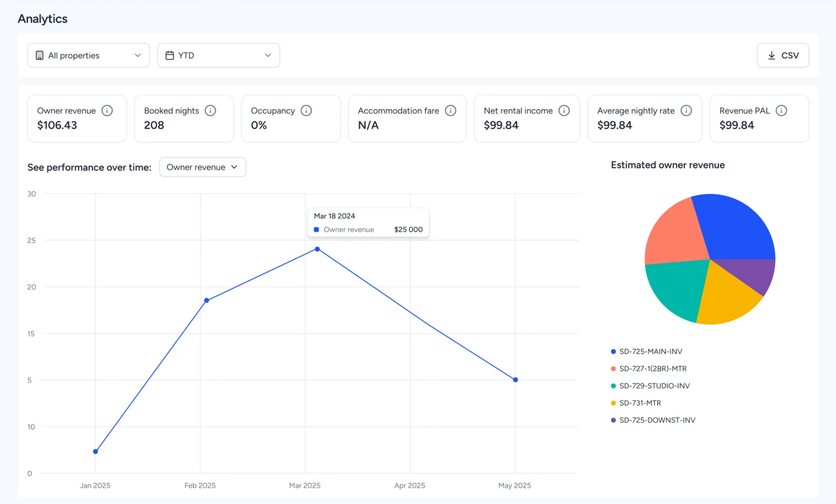Expand the YTD date range dropdown

(x=219, y=55)
